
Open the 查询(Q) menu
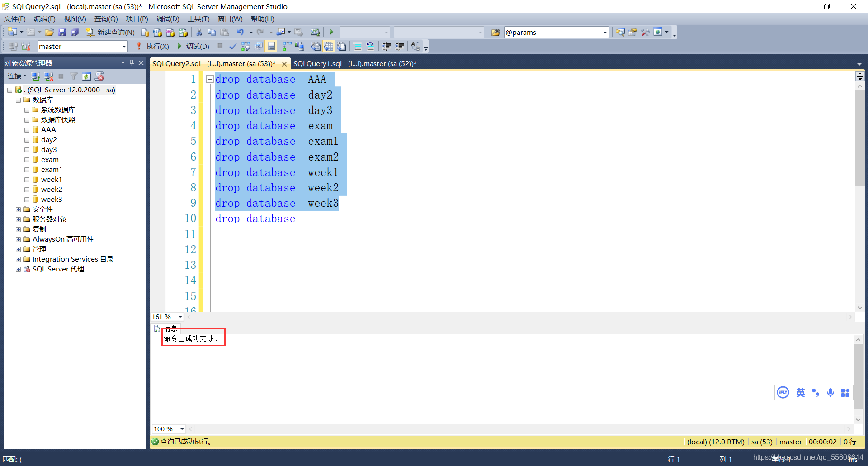pyautogui.click(x=106, y=19)
